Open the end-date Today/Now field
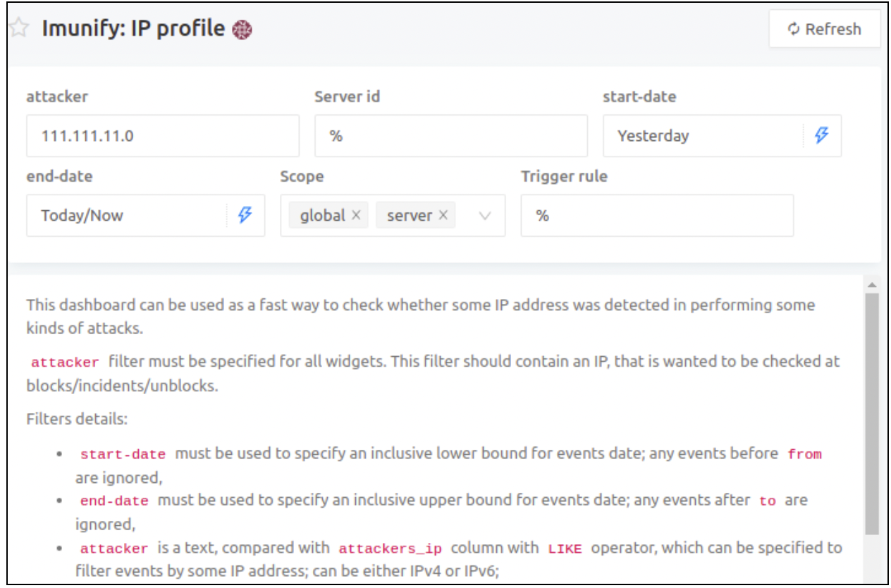The image size is (891, 588). [146, 216]
